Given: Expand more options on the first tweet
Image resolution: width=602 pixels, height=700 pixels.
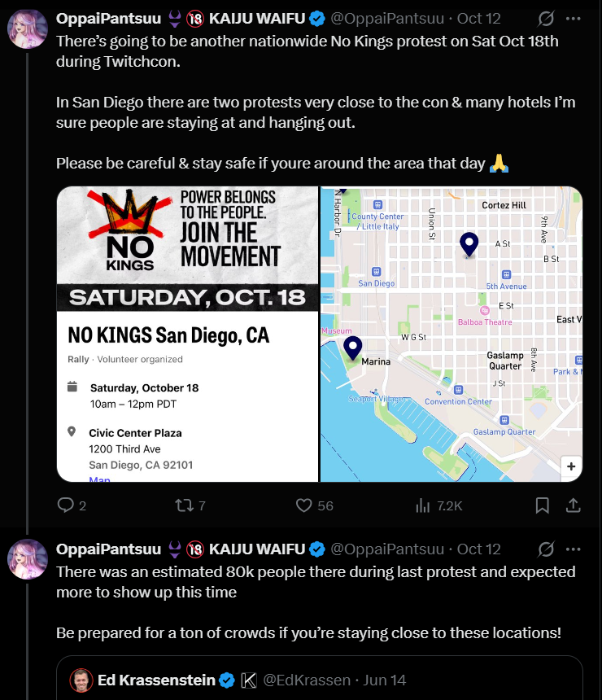Looking at the screenshot, I should pyautogui.click(x=574, y=18).
